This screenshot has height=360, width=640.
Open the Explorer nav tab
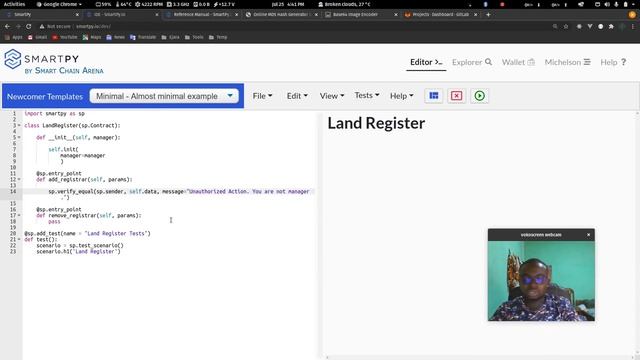click(x=472, y=62)
